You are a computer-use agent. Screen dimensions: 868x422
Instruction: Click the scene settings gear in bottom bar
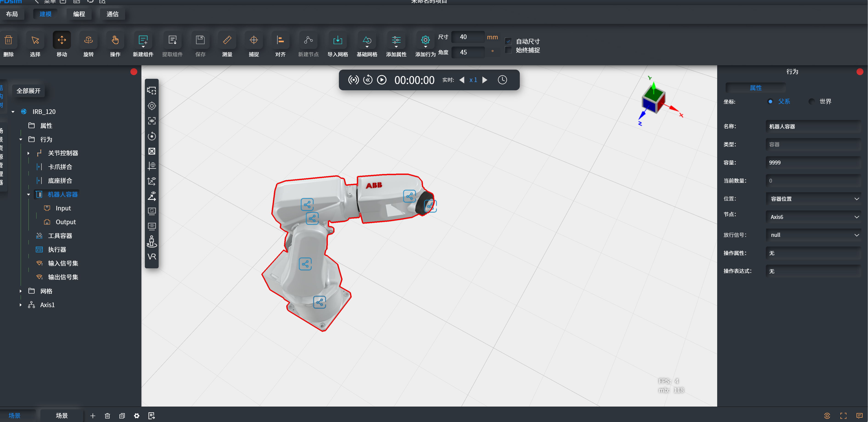136,416
